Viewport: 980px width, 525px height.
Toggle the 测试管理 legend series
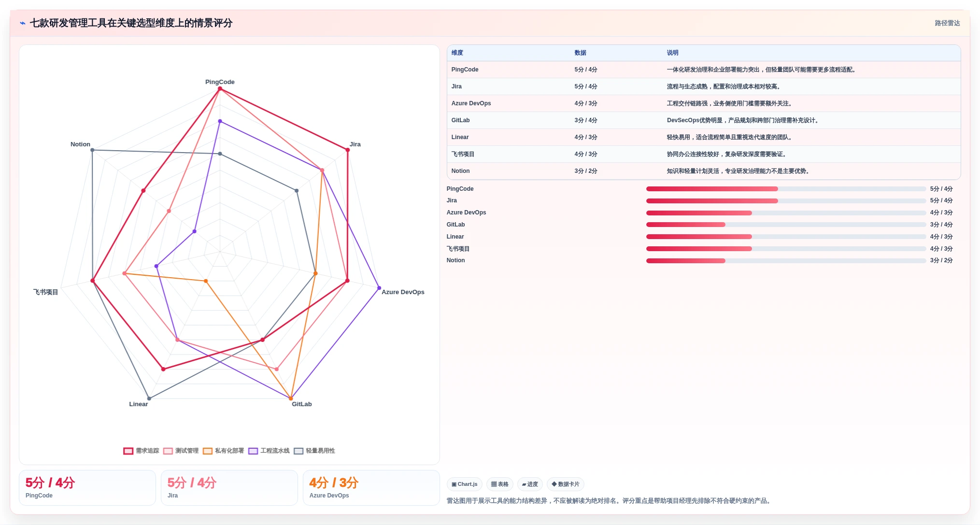(181, 451)
